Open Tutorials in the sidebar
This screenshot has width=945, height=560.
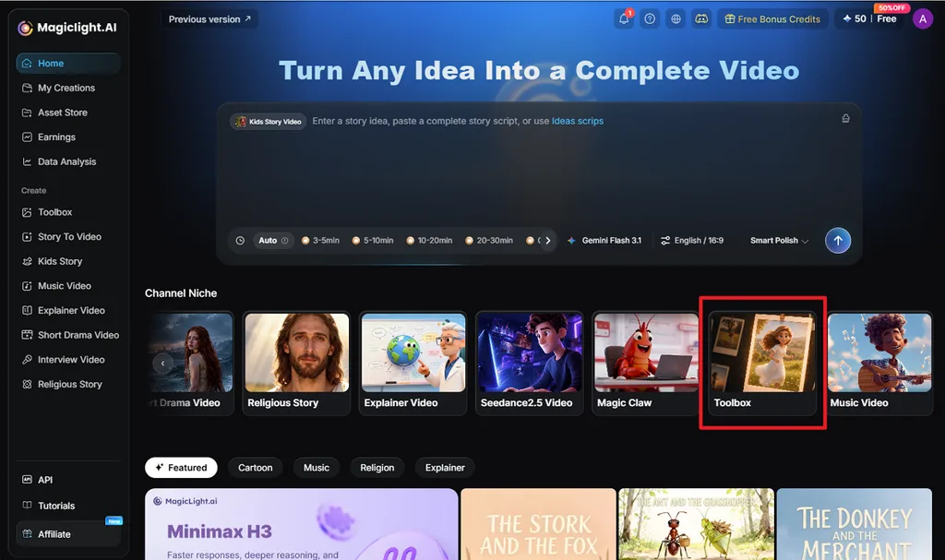click(x=68, y=506)
